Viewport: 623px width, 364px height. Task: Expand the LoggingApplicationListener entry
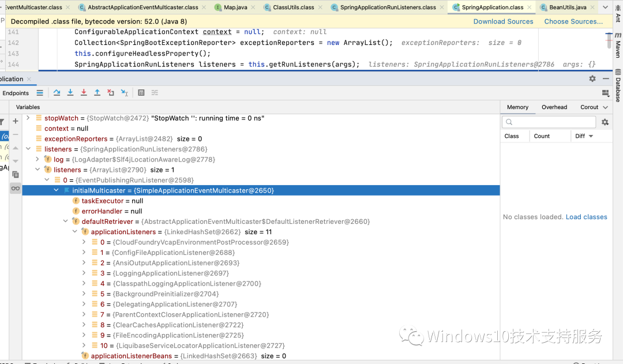pyautogui.click(x=84, y=273)
